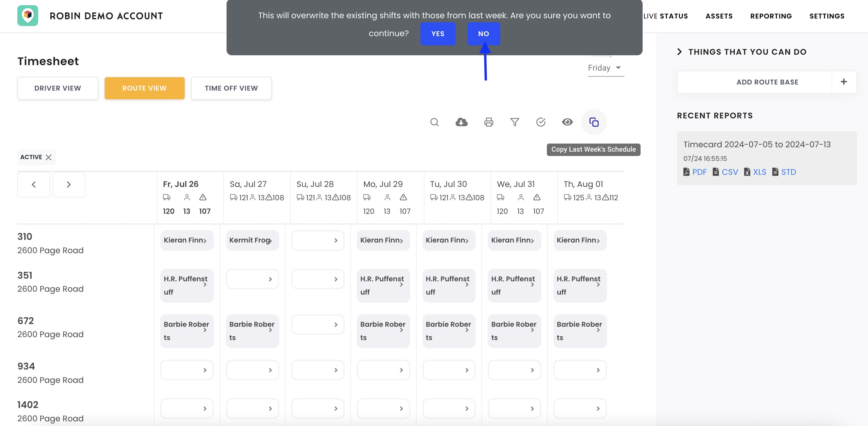The height and width of the screenshot is (426, 868).
Task: Click truck icon under Fr, Jul 26
Action: pos(166,197)
